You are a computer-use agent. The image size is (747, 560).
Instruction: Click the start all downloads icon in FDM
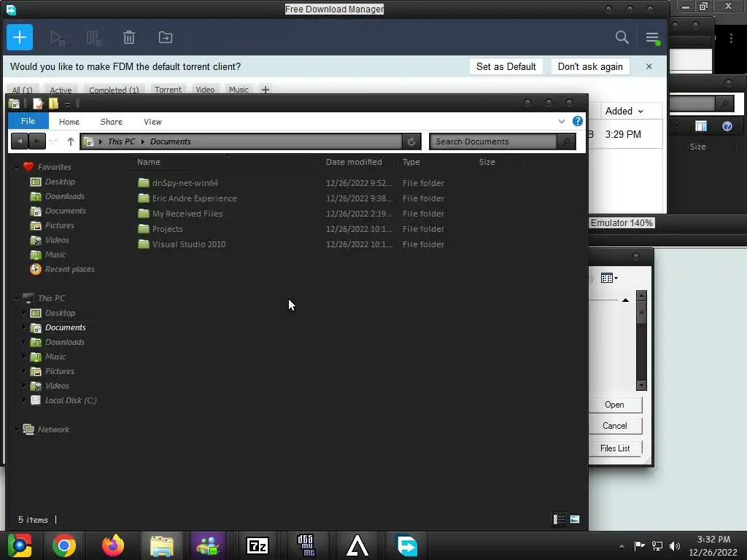click(x=58, y=38)
